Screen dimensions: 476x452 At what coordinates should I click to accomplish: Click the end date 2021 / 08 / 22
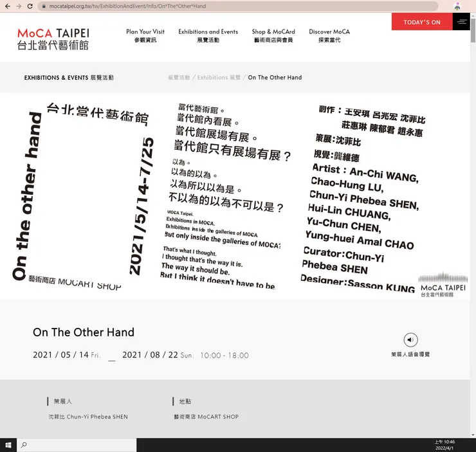(150, 355)
